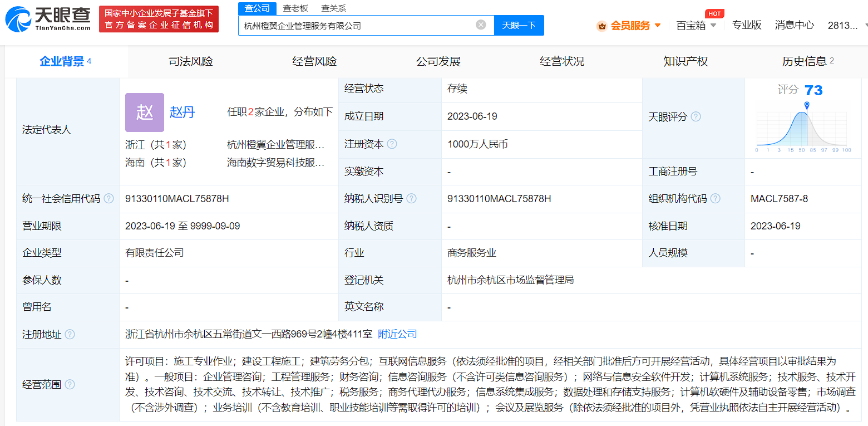Open the 司法风险 tab
Viewport: 868px width, 426px height.
(x=191, y=61)
